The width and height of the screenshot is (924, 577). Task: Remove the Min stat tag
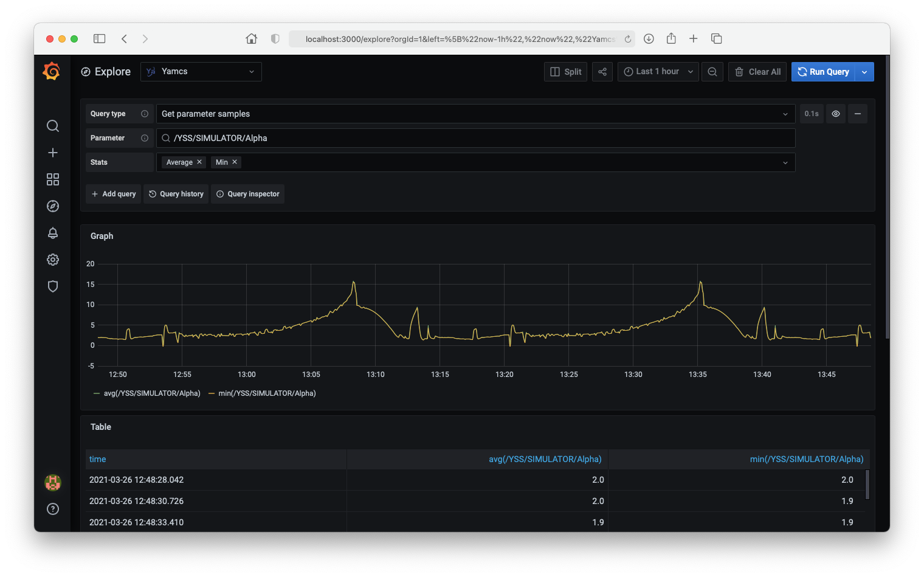[x=235, y=162]
